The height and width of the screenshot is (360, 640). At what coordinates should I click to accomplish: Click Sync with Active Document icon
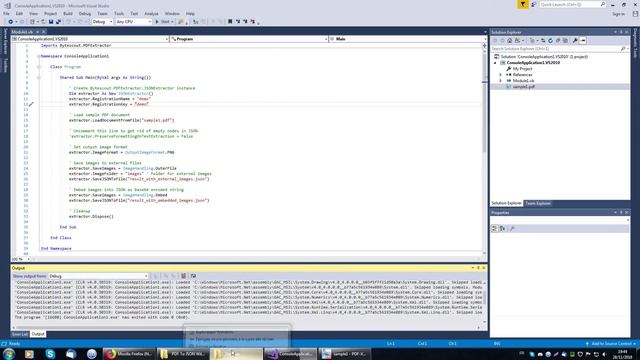543,40
